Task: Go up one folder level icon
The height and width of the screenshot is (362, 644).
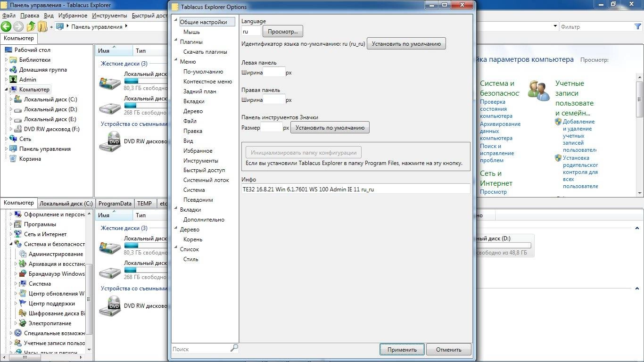Action: pos(31,27)
